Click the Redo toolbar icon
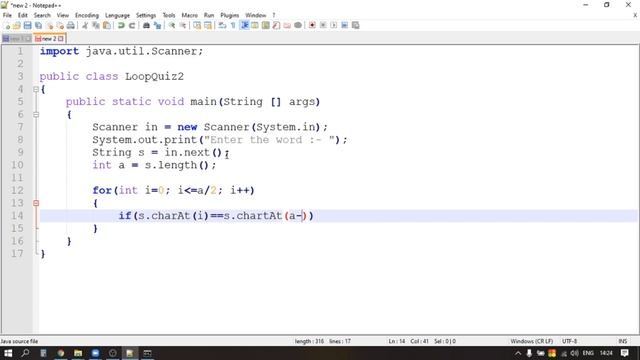Viewport: 640px width, 360px height. (x=132, y=25)
